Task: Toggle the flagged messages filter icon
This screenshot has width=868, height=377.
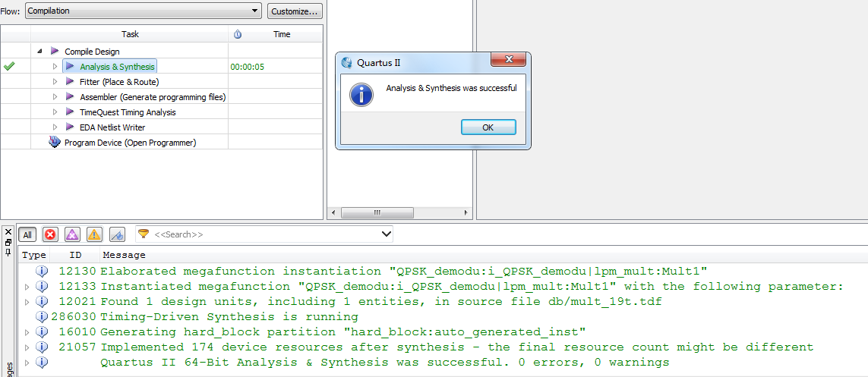Action: [x=117, y=234]
